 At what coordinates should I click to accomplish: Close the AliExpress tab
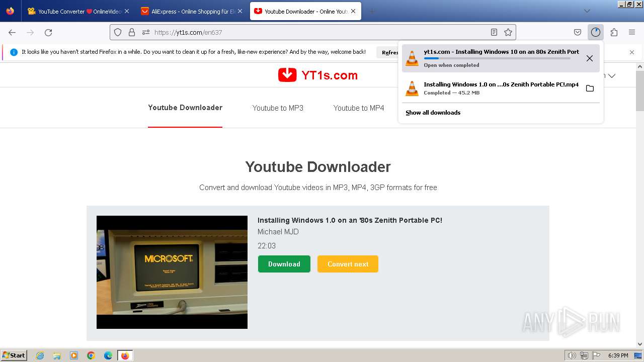coord(240,11)
